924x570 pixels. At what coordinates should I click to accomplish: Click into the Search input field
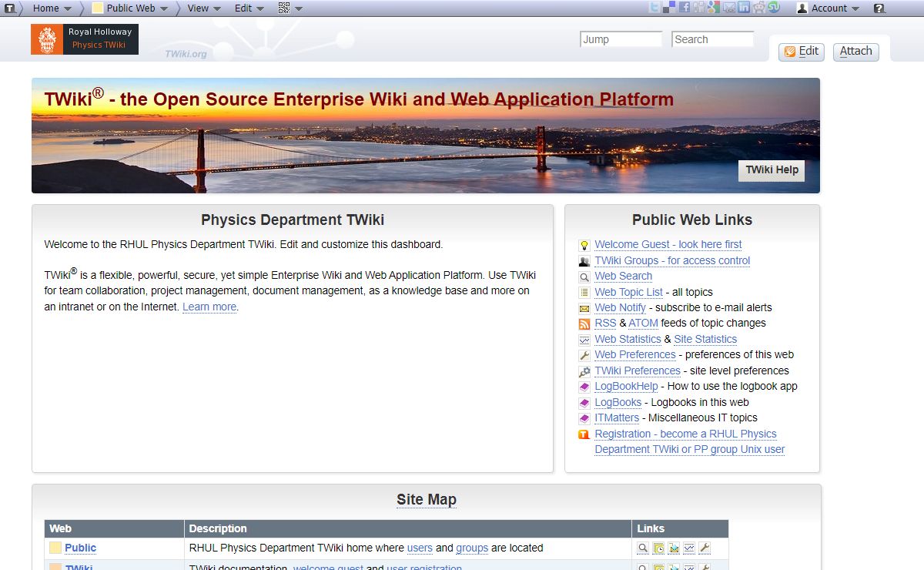coord(712,39)
